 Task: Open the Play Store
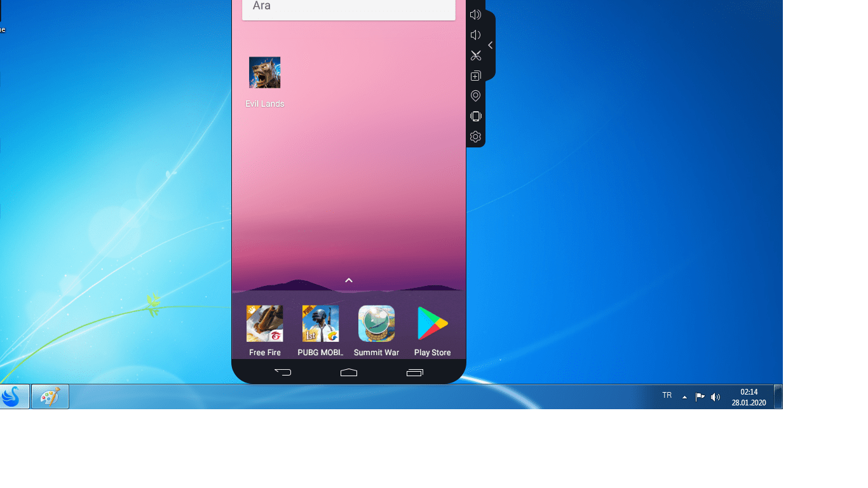click(x=433, y=323)
